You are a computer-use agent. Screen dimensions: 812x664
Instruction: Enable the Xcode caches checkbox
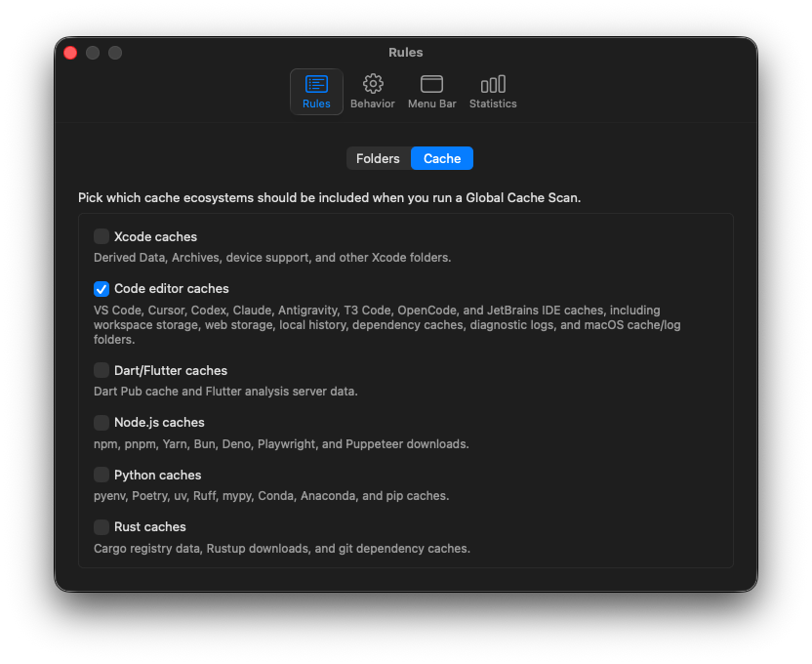(x=101, y=236)
